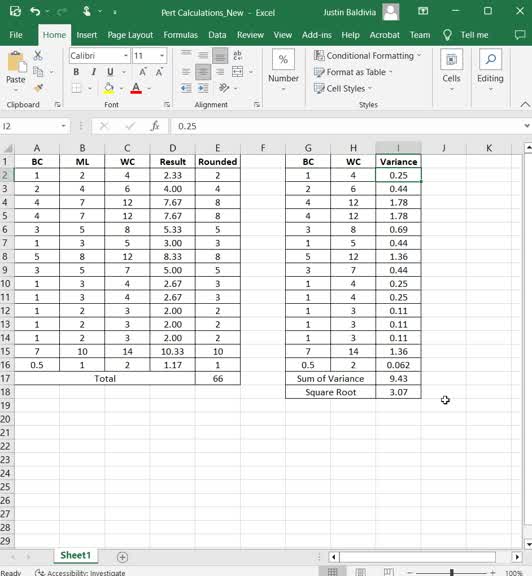Align text left
Screen dimensions: 532x576
point(186,72)
